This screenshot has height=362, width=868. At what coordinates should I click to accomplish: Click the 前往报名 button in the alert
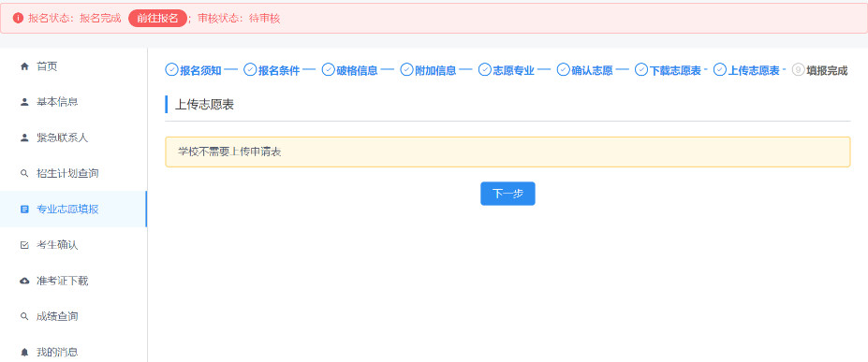point(157,18)
